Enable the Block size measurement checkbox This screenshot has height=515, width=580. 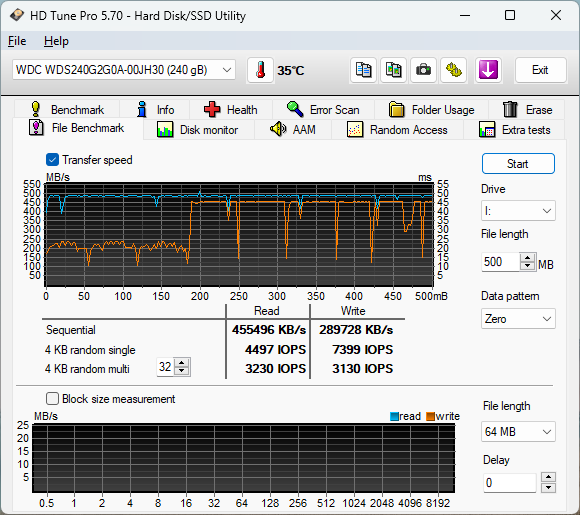point(52,399)
